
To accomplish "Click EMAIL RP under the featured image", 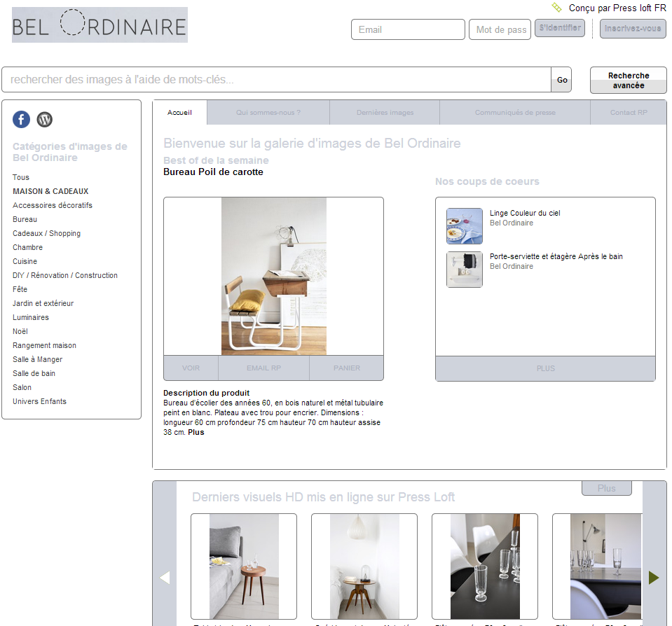I will (x=263, y=368).
